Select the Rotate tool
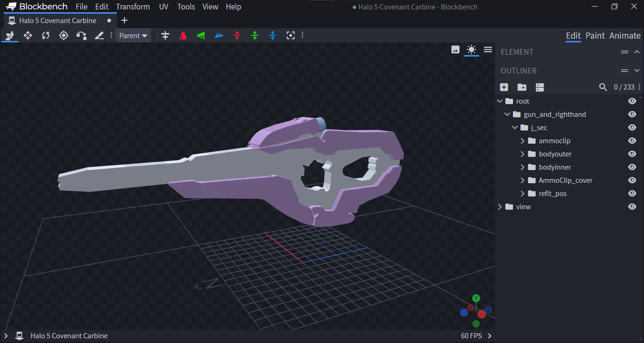Image resolution: width=644 pixels, height=343 pixels. pyautogui.click(x=46, y=35)
